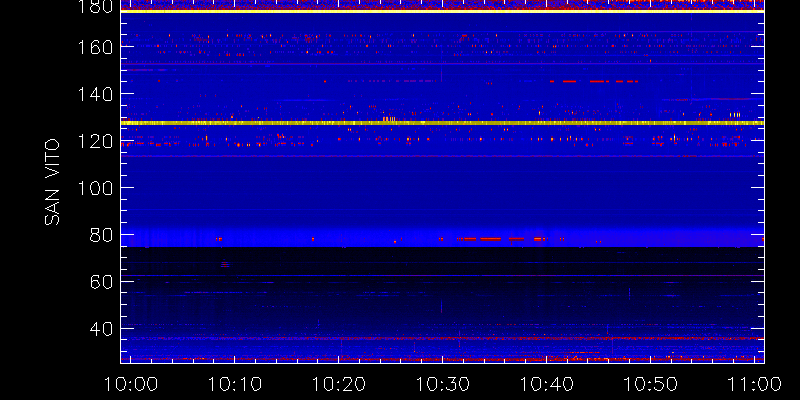800x400 pixels.
Task: Click the 160 frequency axis label
Action: pyautogui.click(x=95, y=47)
